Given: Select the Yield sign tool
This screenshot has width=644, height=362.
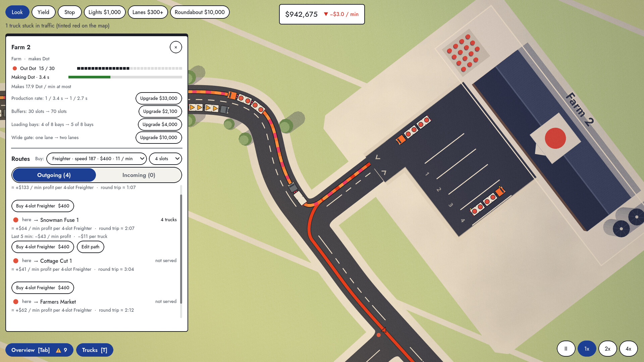Looking at the screenshot, I should 43,12.
